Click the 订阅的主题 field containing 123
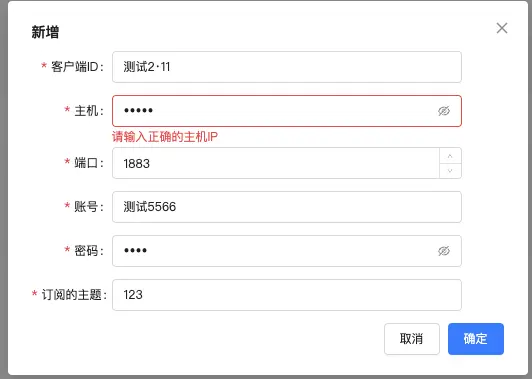The image size is (532, 379). 287,295
